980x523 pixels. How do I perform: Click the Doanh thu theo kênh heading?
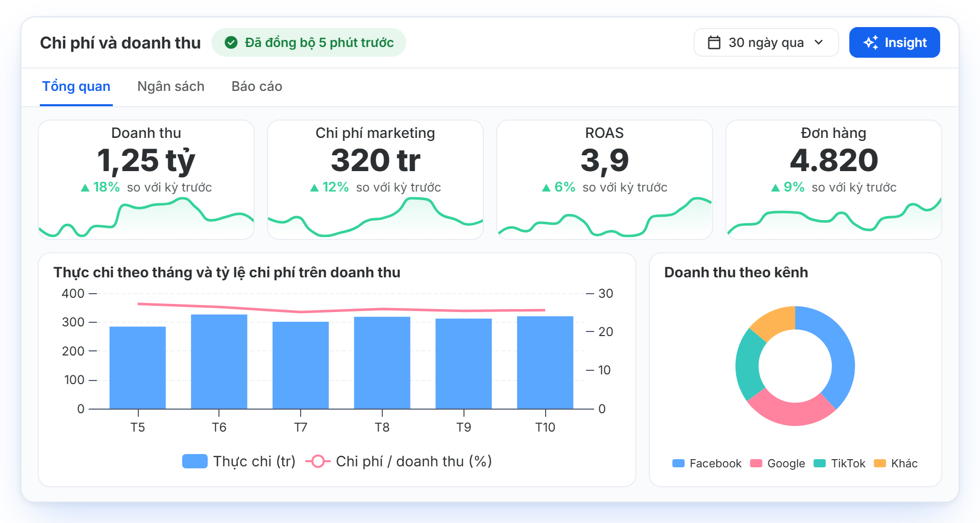tap(736, 272)
